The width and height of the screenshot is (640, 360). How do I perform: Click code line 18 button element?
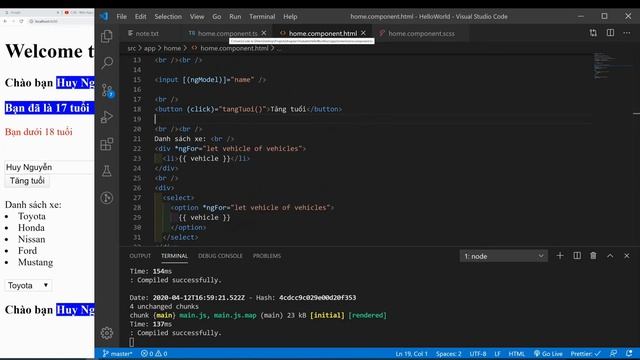pyautogui.click(x=248, y=109)
